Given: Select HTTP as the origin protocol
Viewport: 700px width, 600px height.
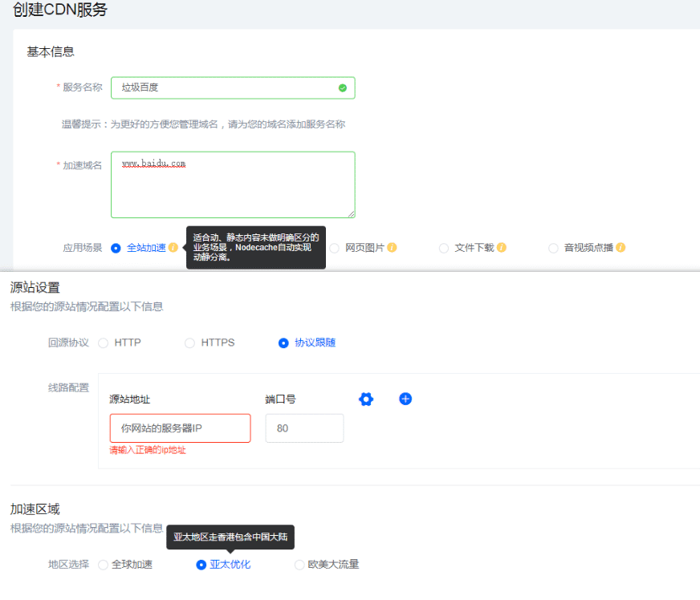Looking at the screenshot, I should point(103,343).
